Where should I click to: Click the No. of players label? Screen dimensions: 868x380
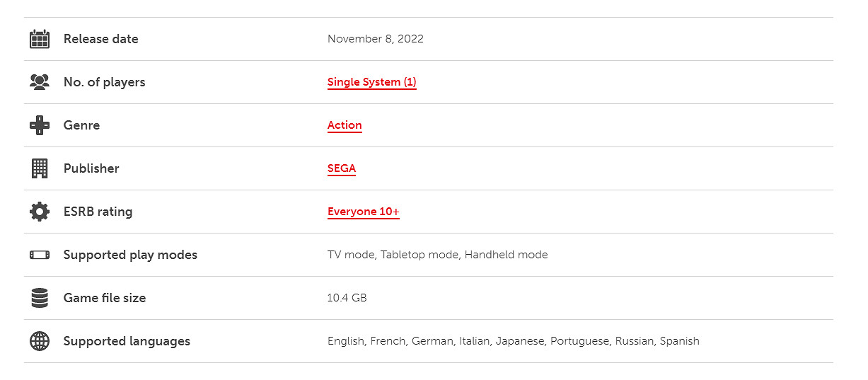point(104,82)
